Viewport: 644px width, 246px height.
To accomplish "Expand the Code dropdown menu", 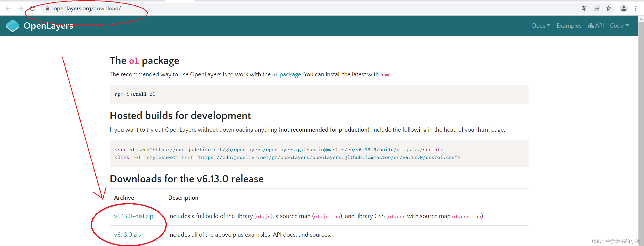I will (619, 26).
